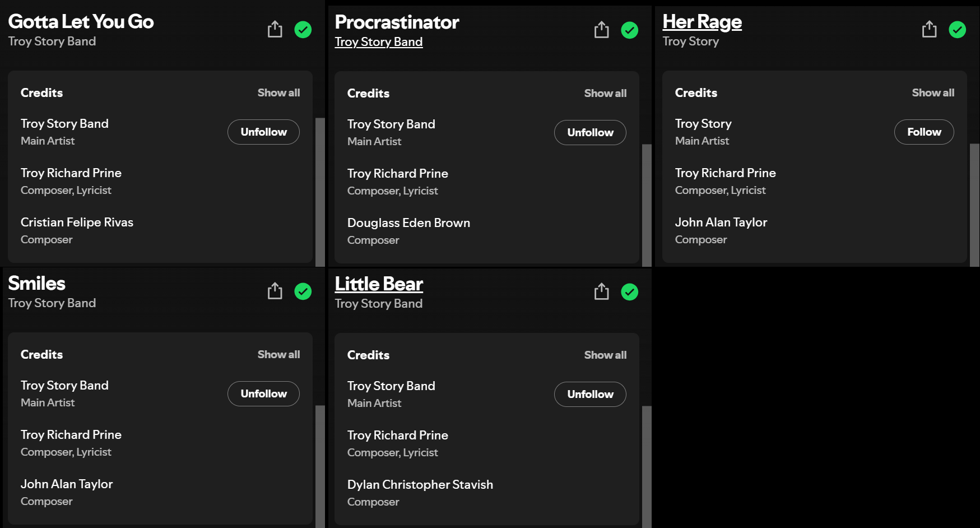Image resolution: width=980 pixels, height=528 pixels.
Task: Share the Smiles track
Action: coord(275,291)
